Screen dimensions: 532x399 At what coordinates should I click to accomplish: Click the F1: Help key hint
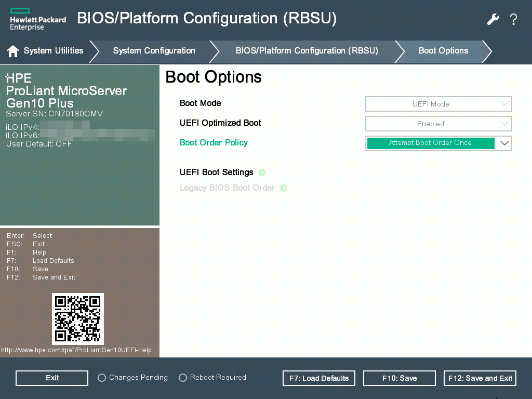point(26,252)
